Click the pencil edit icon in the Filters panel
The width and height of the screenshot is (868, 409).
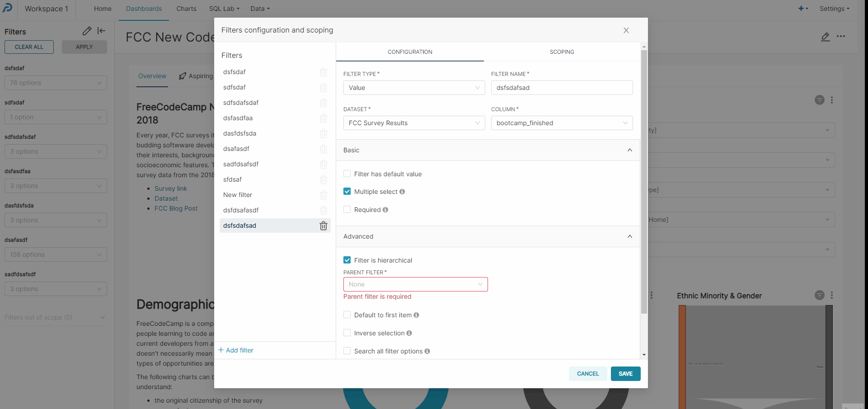[x=87, y=31]
